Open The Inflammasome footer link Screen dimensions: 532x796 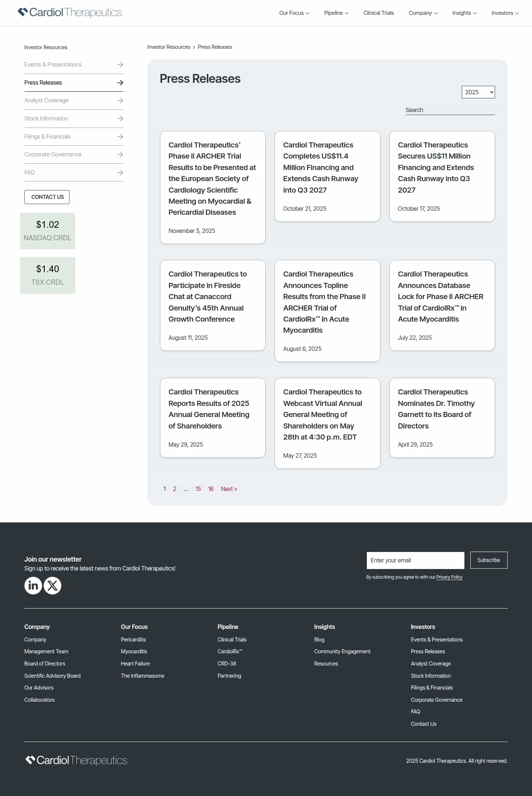[x=143, y=676]
